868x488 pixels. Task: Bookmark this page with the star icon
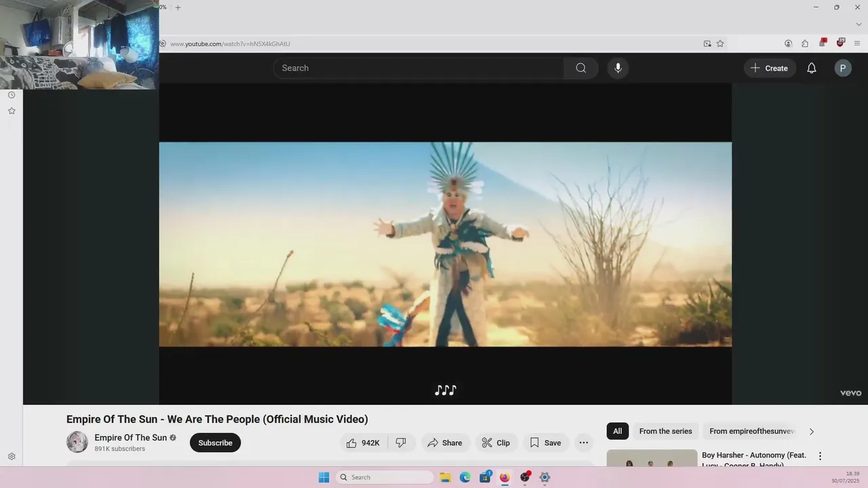click(x=720, y=43)
